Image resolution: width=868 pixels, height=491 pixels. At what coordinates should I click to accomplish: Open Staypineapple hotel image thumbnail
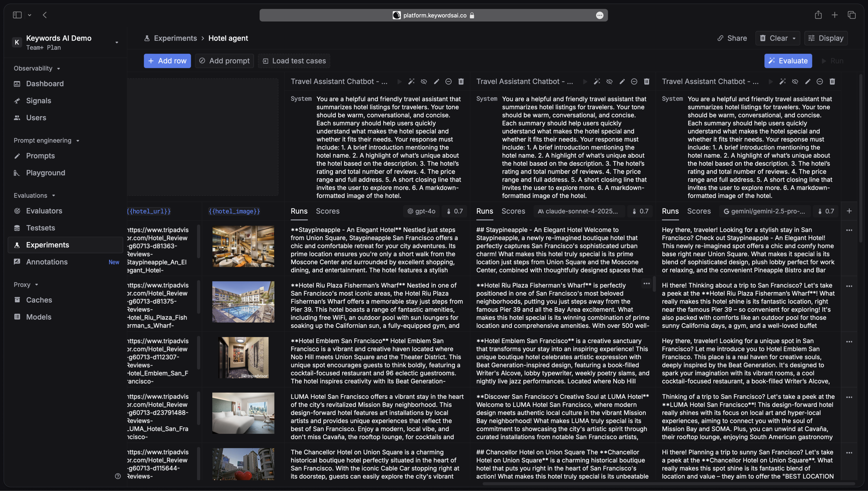tap(243, 247)
